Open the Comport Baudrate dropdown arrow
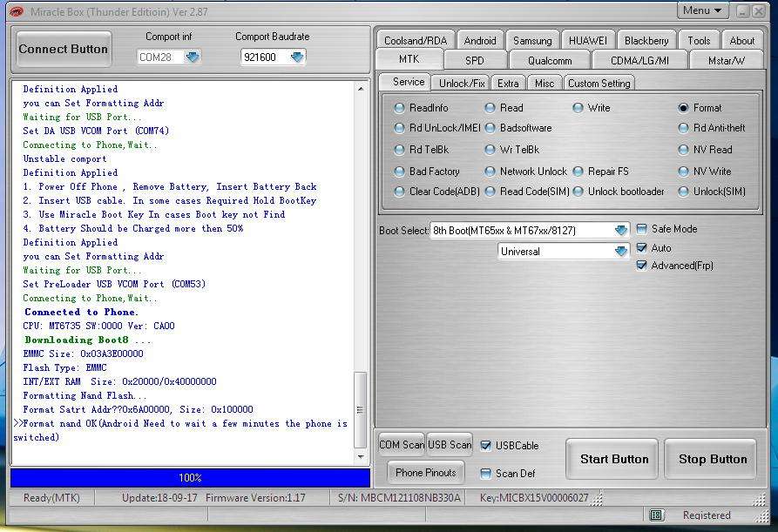The image size is (778, 532). click(297, 57)
